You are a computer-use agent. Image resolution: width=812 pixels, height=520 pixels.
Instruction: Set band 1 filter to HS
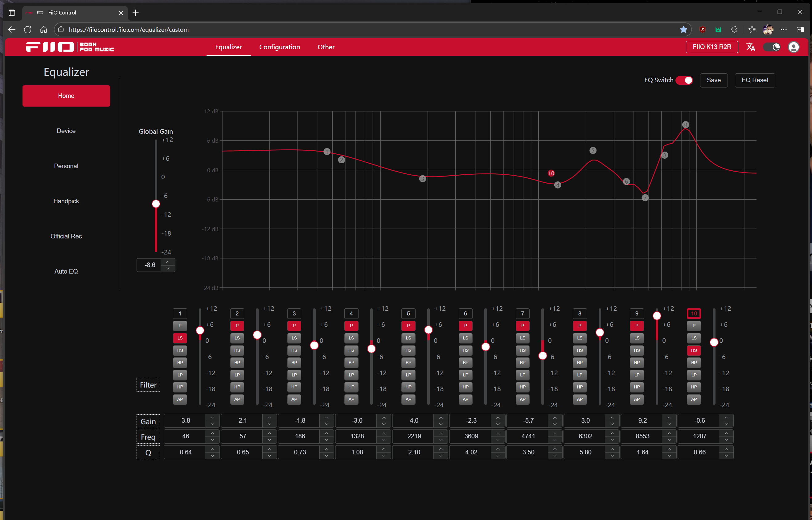tap(180, 350)
